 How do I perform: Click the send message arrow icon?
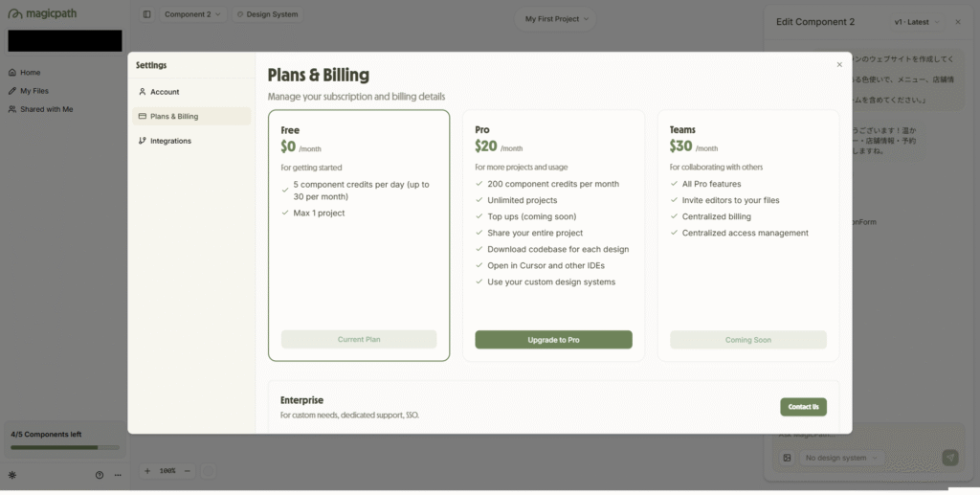[950, 458]
